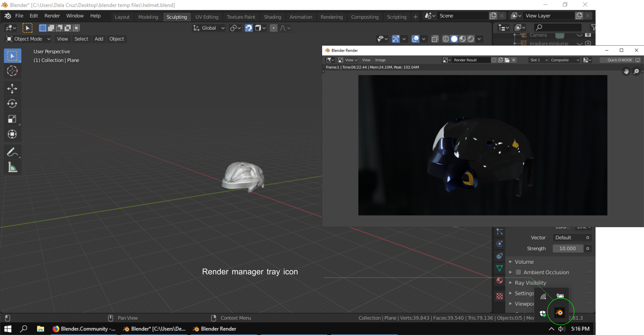The width and height of the screenshot is (644, 335).
Task: Click the fake user shield icon
Action: pyautogui.click(x=494, y=60)
